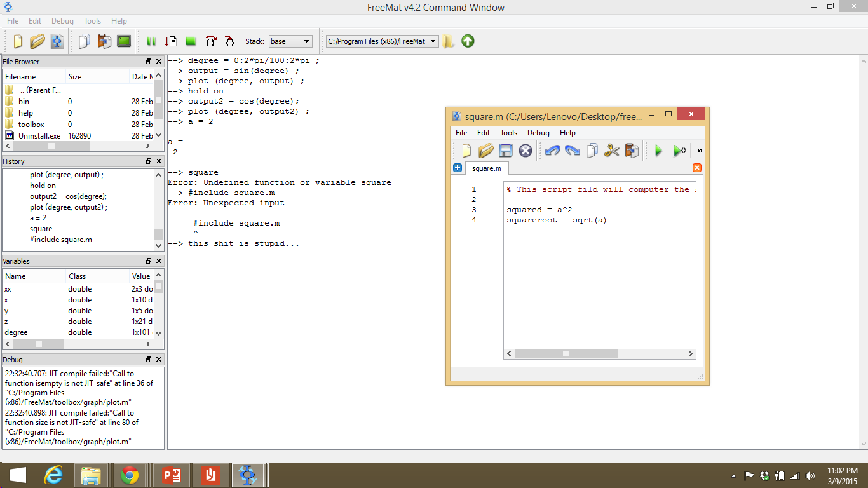Expand the editor toolbar overflow chevron
868x488 pixels.
(x=700, y=151)
